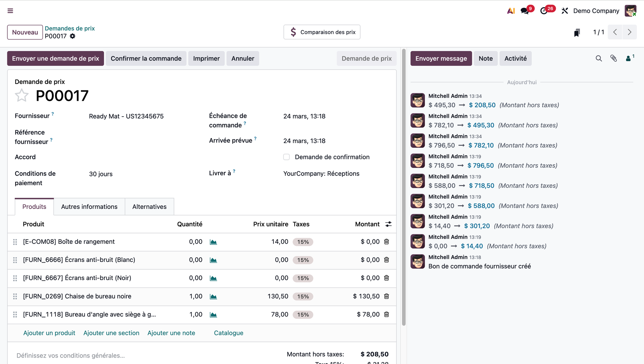Open the activities clock icon

(x=544, y=11)
